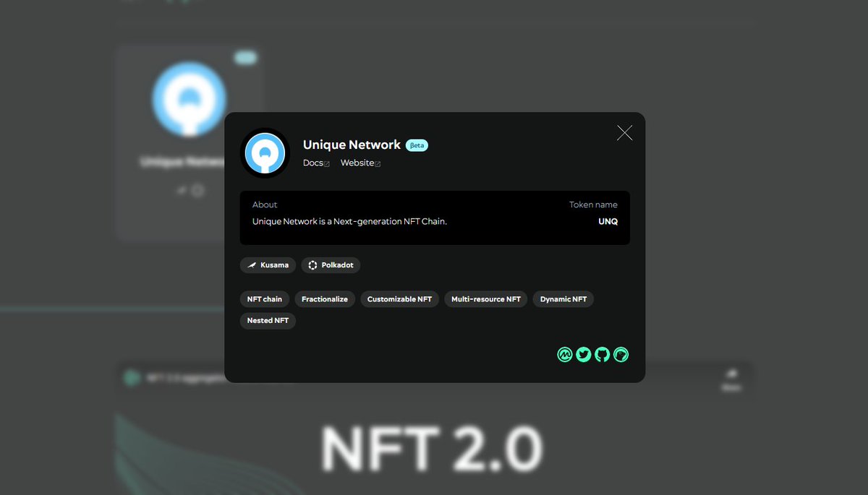Click the Nested NFT tag
868x495 pixels.
point(268,320)
